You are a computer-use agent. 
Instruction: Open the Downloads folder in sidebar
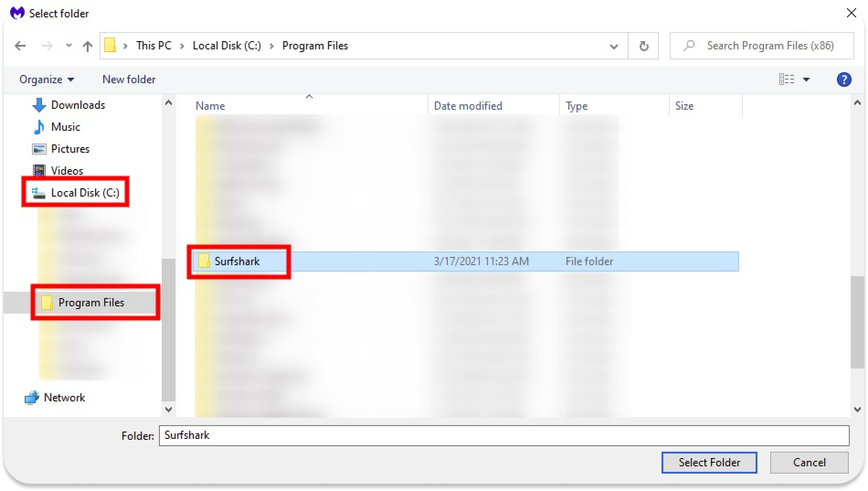[x=78, y=105]
